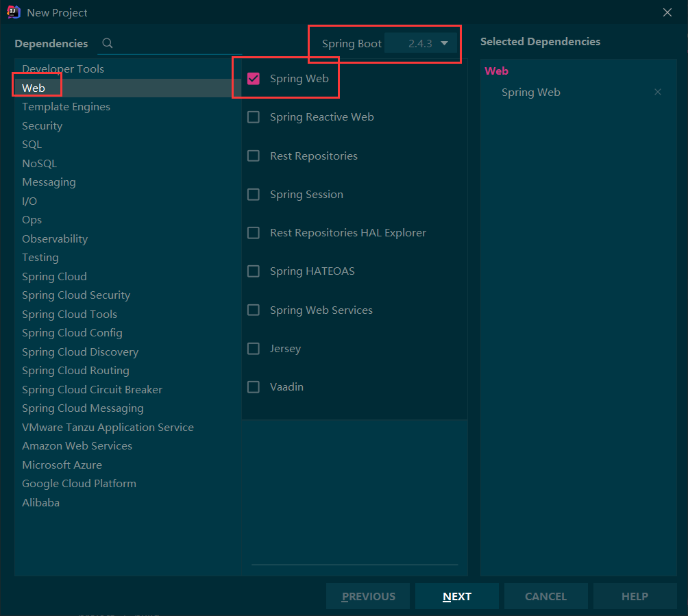Image resolution: width=688 pixels, height=616 pixels.
Task: Click the IntelliJ logo in the title bar
Action: (x=14, y=12)
